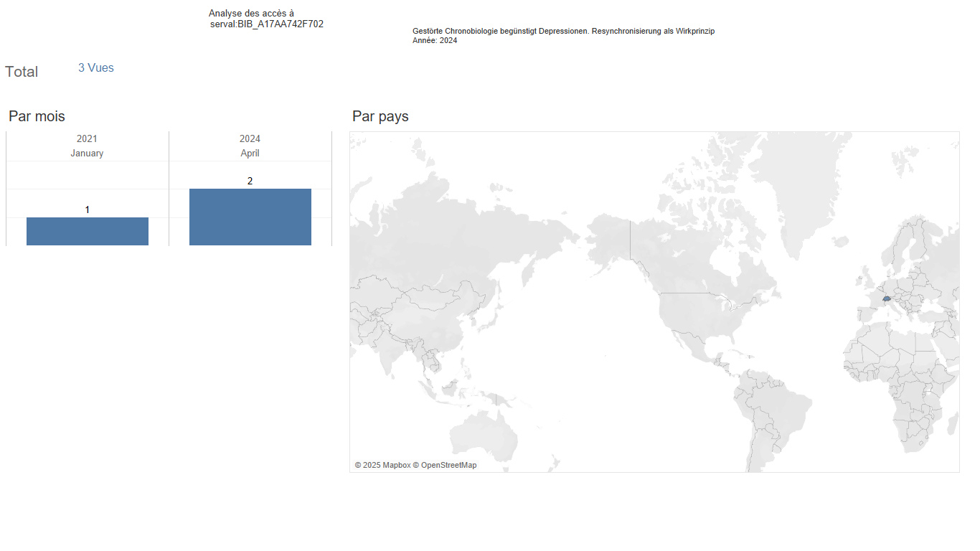
Task: Click the 'Par pays' heading
Action: click(x=380, y=116)
